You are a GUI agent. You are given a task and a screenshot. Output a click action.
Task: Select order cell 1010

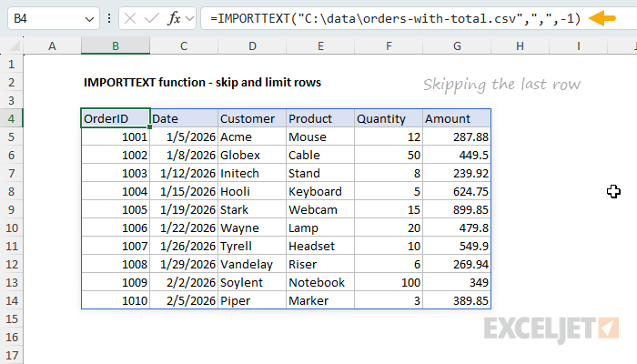[116, 300]
